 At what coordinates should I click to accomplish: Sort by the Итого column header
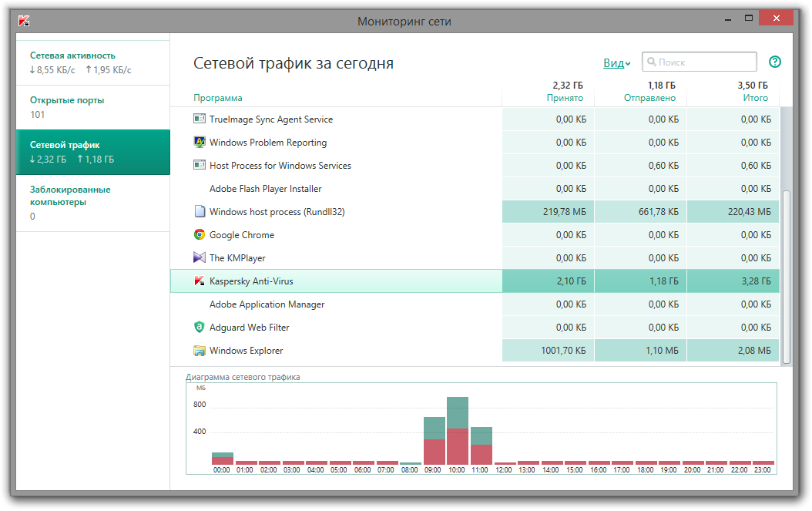[755, 98]
